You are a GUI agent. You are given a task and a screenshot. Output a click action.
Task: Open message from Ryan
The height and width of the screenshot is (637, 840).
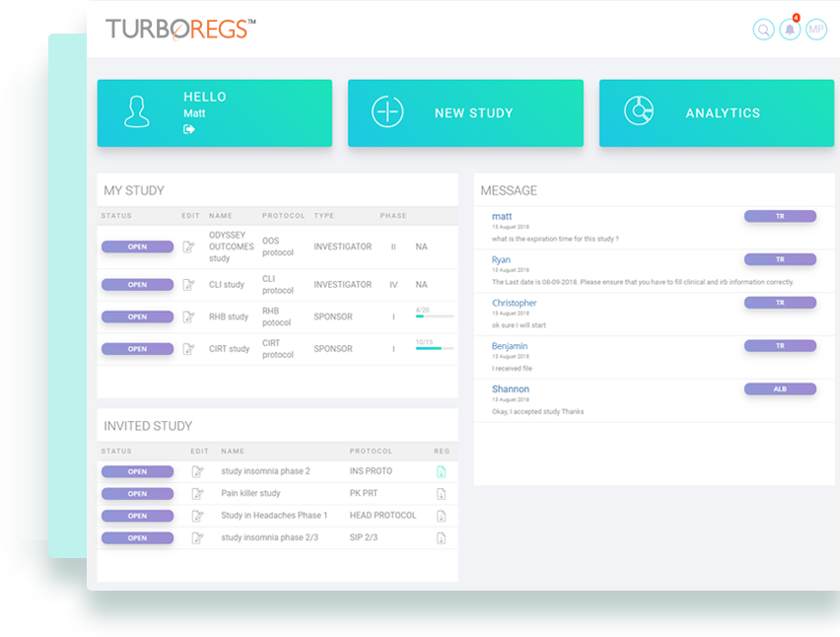click(x=501, y=259)
